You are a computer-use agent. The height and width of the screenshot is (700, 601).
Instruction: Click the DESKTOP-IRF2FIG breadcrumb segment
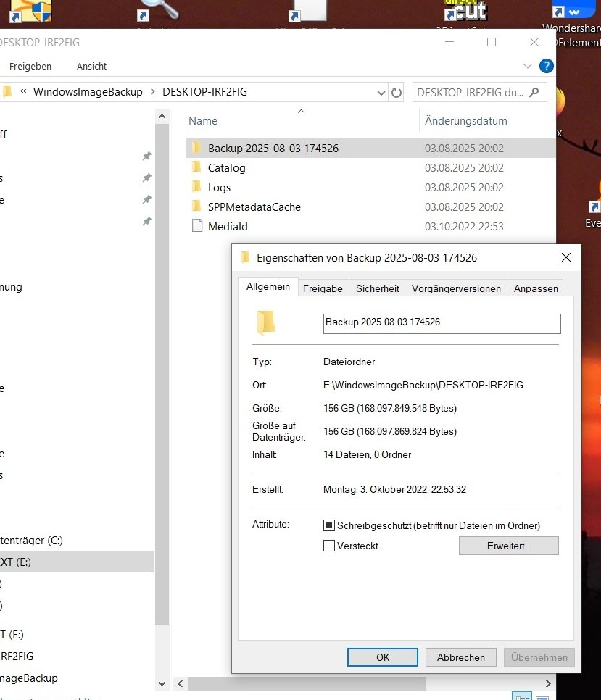(204, 91)
